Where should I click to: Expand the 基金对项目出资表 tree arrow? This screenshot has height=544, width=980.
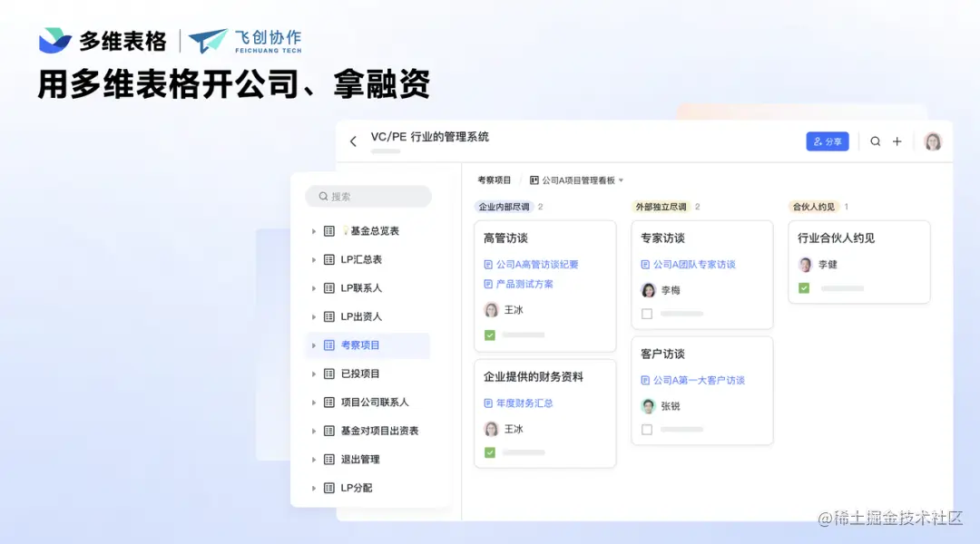[x=314, y=432]
